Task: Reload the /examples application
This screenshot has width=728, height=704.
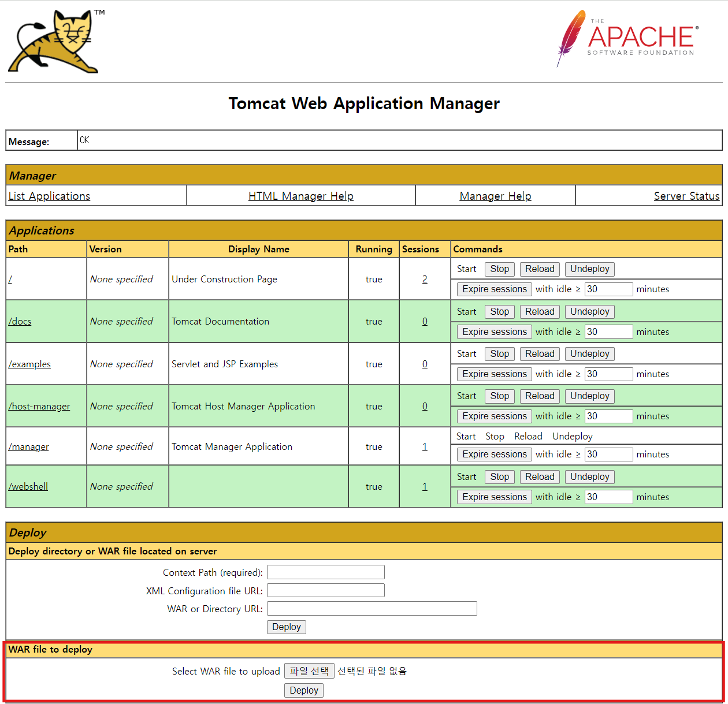Action: click(540, 354)
